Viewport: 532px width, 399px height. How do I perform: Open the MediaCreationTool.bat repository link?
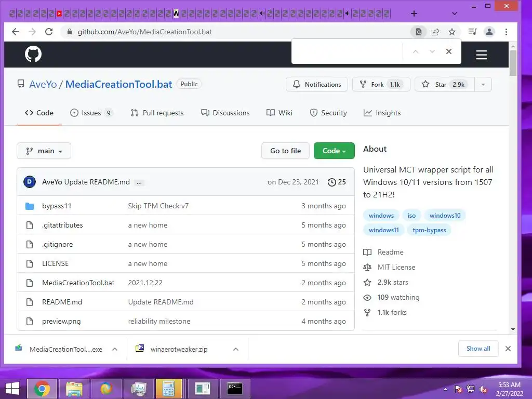pos(119,84)
